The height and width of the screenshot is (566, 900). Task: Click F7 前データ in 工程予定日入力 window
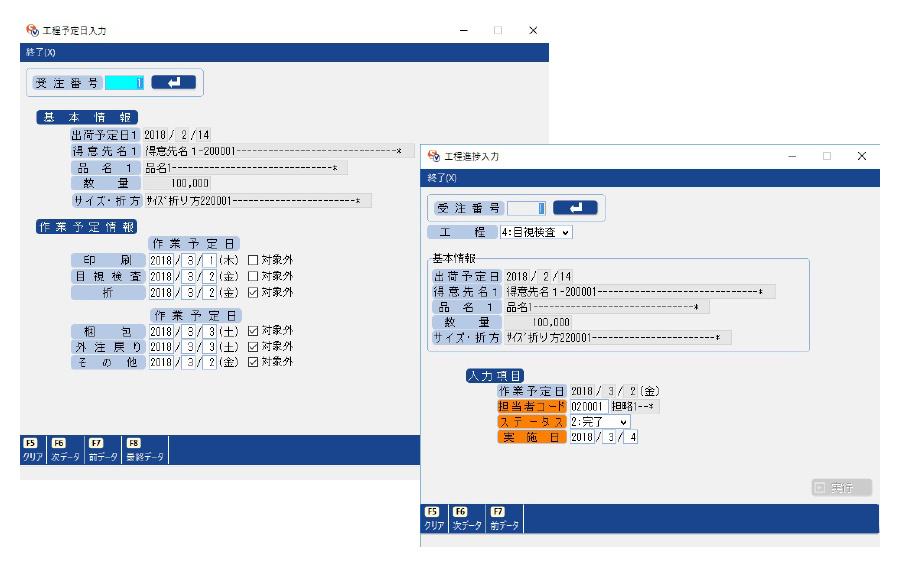click(102, 450)
